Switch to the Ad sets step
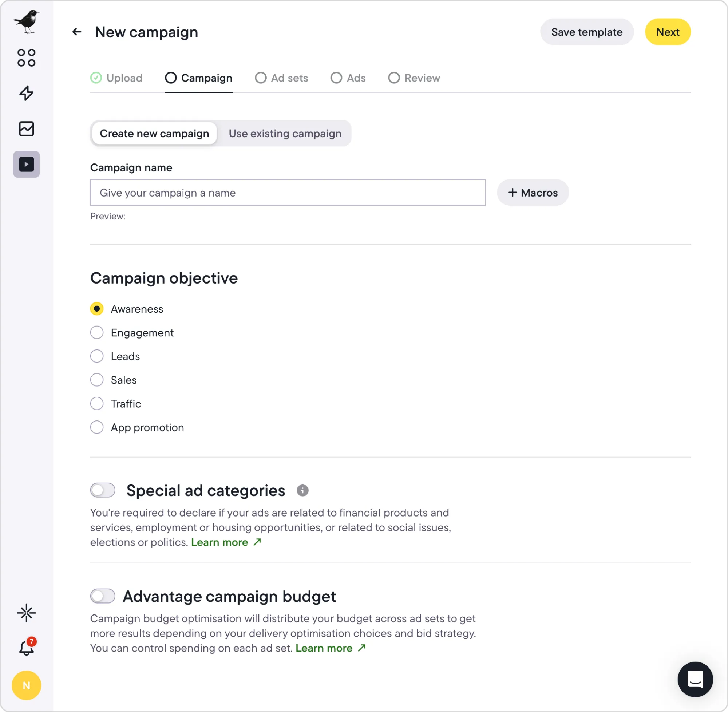Screen dimensions: 728x712 [281, 78]
